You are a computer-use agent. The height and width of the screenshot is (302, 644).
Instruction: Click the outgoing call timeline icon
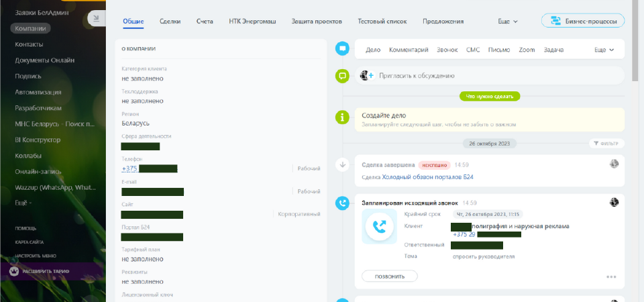(343, 203)
